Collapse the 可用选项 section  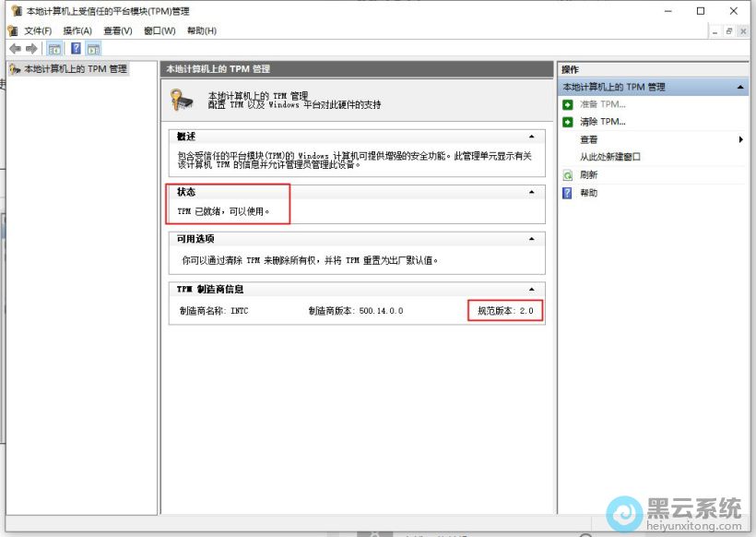(x=531, y=239)
